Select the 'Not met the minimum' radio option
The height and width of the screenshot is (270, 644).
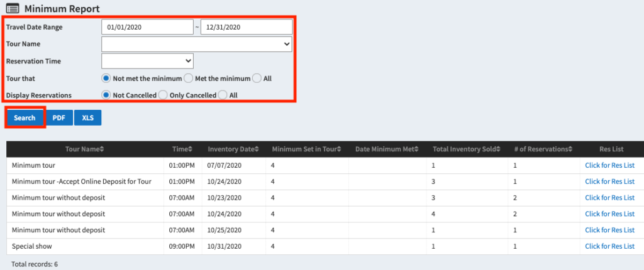[106, 78]
